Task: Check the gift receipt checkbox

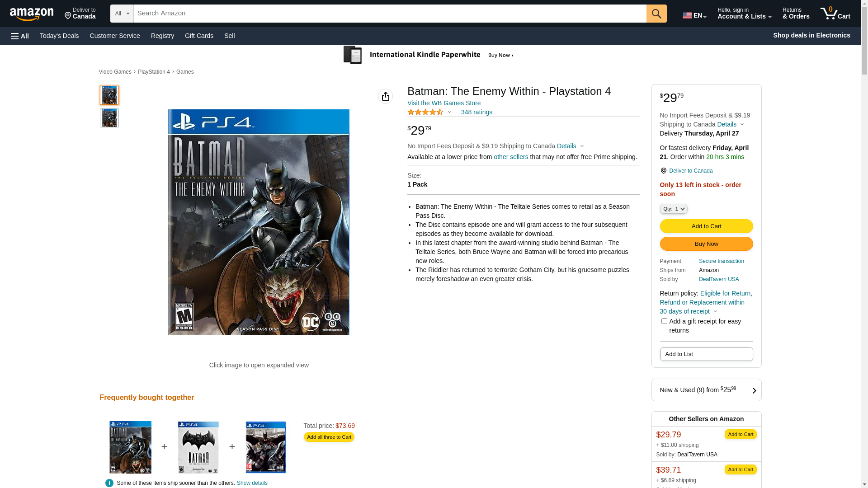Action: [x=664, y=321]
